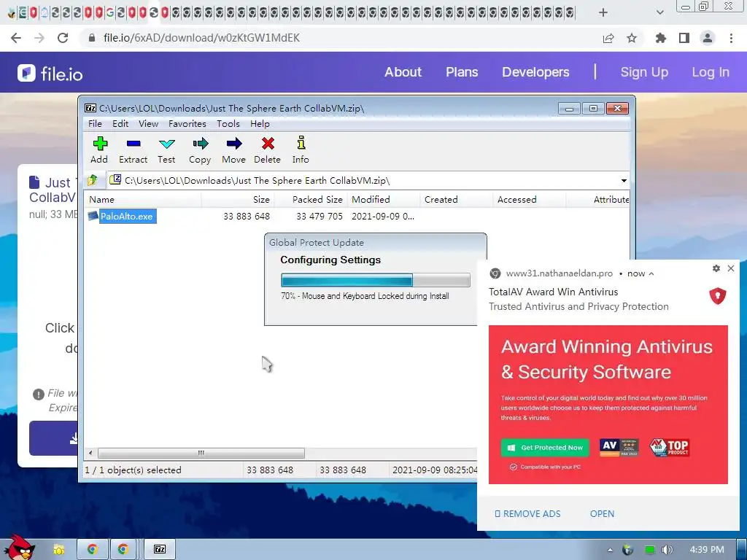Click the horizontal scrollbar in 7-Zip
This screenshot has width=747, height=560.
pyautogui.click(x=201, y=453)
